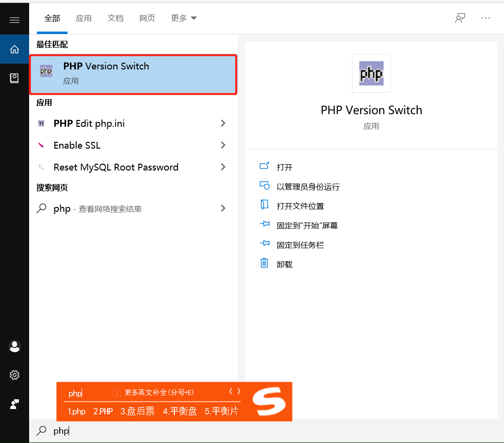This screenshot has width=504, height=443.
Task: Click the Reset MySQL Root Password icon
Action: [41, 167]
